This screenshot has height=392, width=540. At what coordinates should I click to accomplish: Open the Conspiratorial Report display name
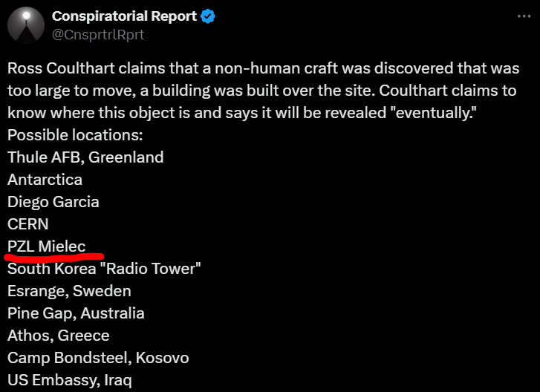coord(125,16)
